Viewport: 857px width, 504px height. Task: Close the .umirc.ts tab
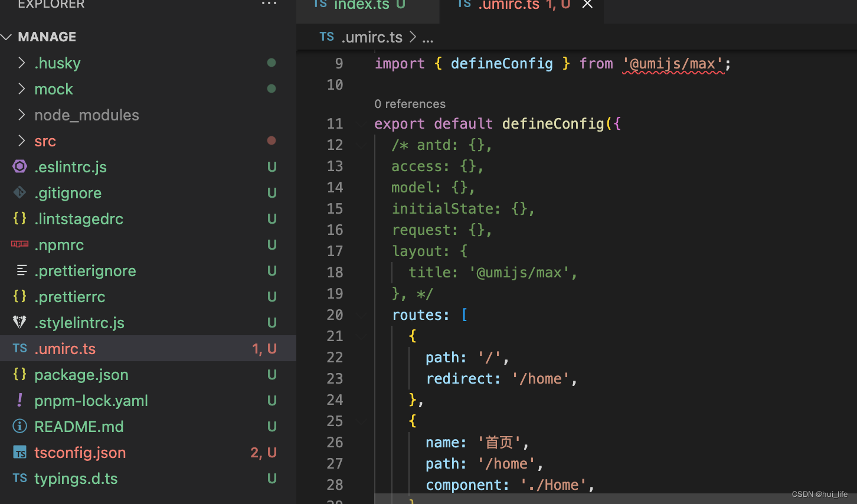[x=587, y=4]
